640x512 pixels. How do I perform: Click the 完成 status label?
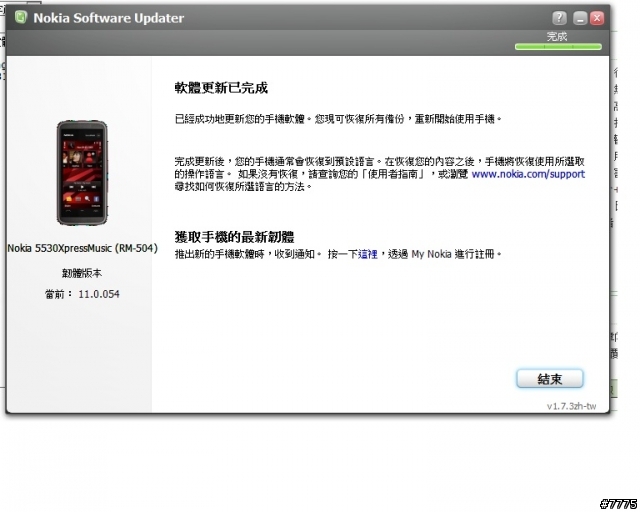(557, 37)
